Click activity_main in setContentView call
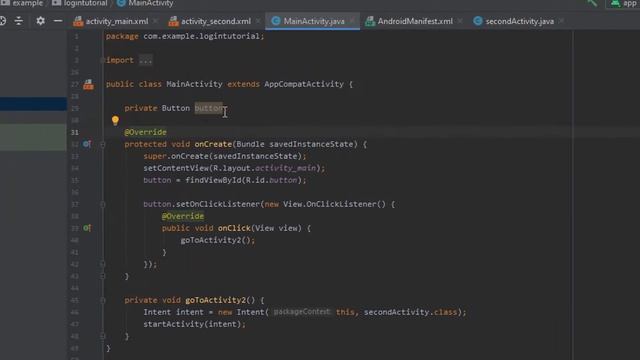The height and width of the screenshot is (360, 640). tap(286, 168)
